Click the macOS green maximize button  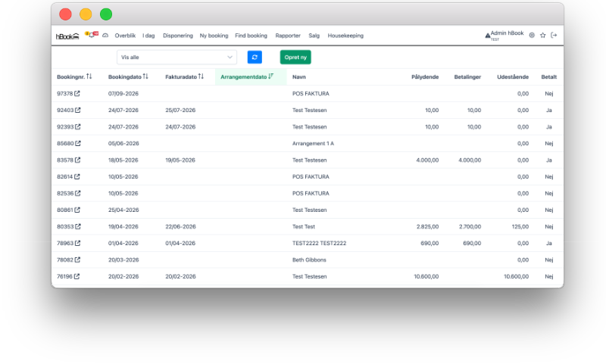pyautogui.click(x=106, y=14)
